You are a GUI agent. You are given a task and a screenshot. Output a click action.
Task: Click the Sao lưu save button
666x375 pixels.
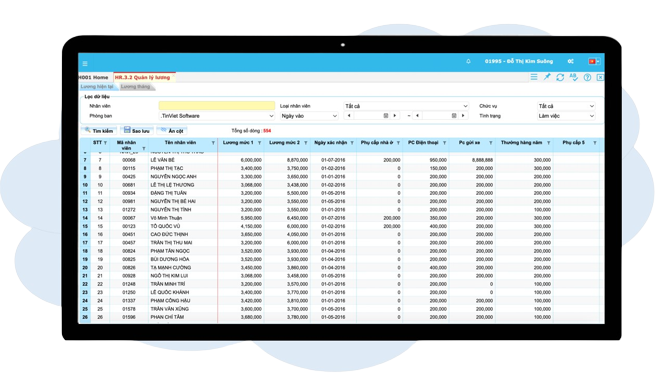pos(137,131)
